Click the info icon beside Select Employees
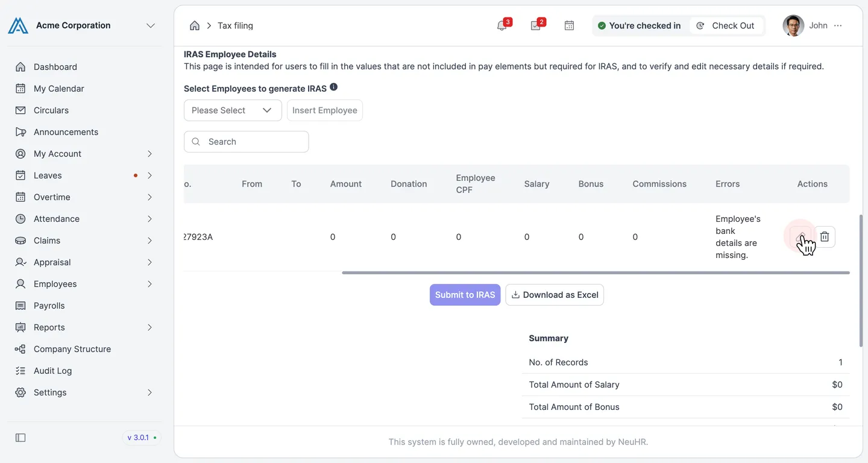This screenshot has height=463, width=868. (x=333, y=87)
